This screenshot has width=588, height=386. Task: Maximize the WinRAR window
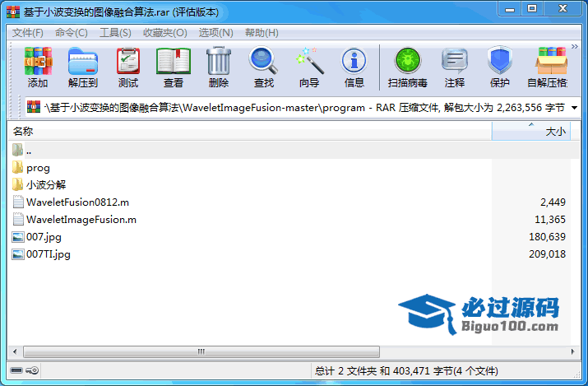point(532,8)
